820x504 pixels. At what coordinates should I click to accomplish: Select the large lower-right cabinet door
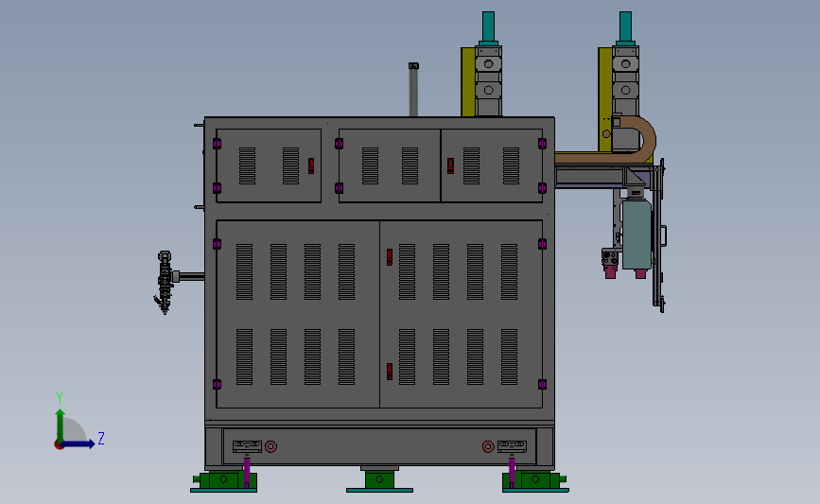pyautogui.click(x=462, y=314)
